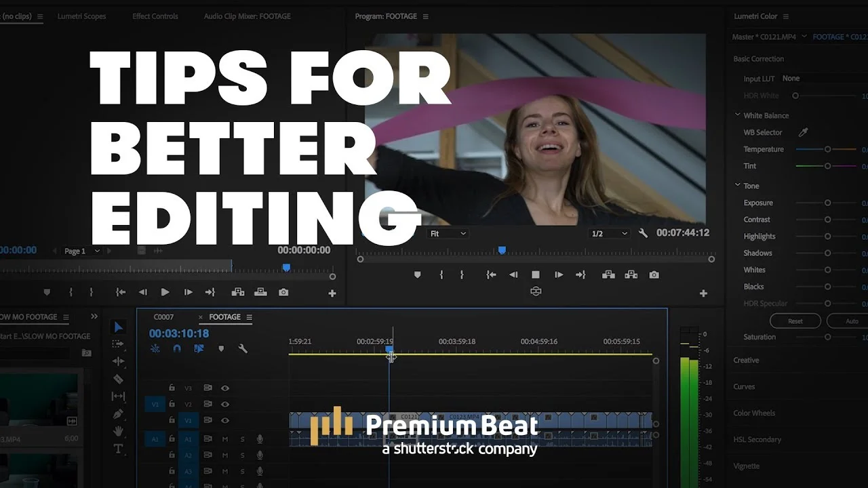
Task: Toggle Comparison View in Program monitor
Action: (536, 291)
